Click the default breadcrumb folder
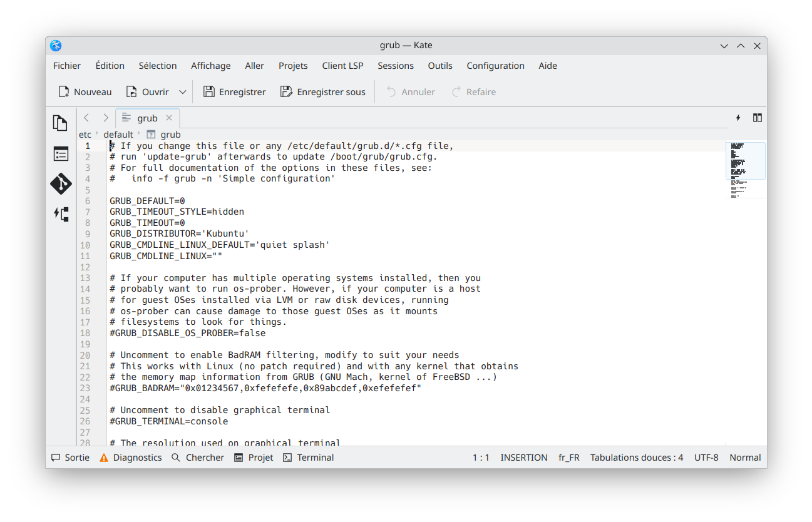Viewport: 812px width, 522px height. pyautogui.click(x=118, y=134)
